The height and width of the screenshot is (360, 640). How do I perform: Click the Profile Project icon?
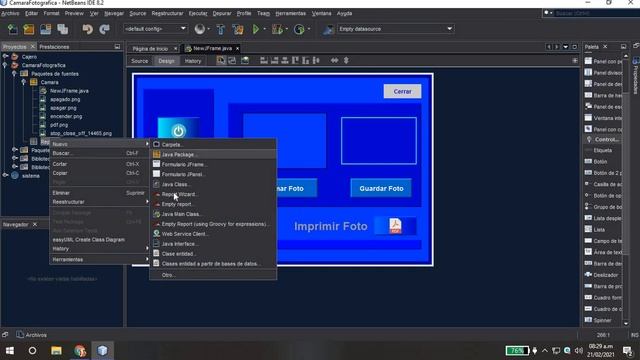(299, 29)
